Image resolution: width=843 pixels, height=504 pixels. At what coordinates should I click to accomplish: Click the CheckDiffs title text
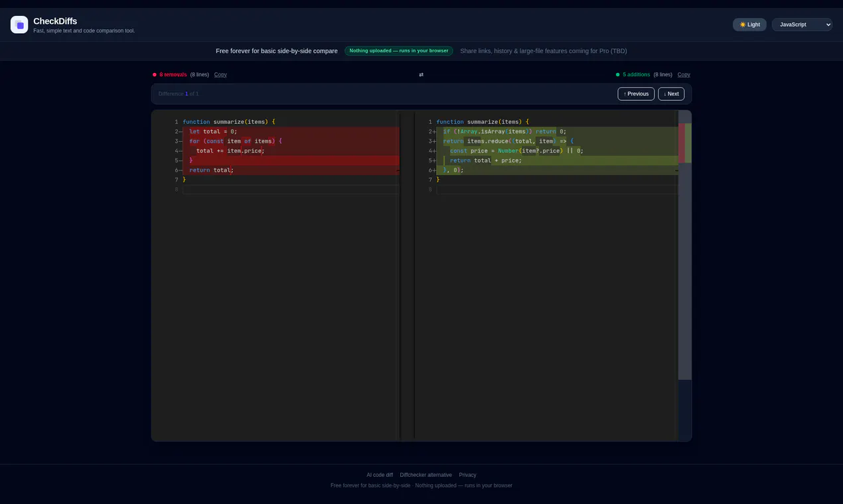[55, 21]
